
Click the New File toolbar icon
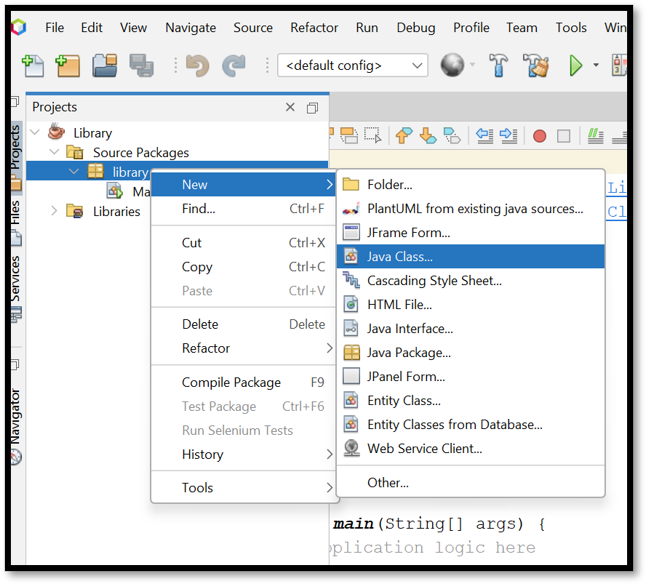coord(33,65)
